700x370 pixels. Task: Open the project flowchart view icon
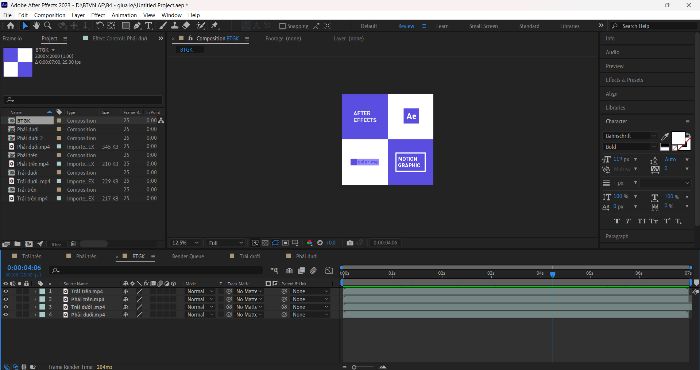pos(161,121)
